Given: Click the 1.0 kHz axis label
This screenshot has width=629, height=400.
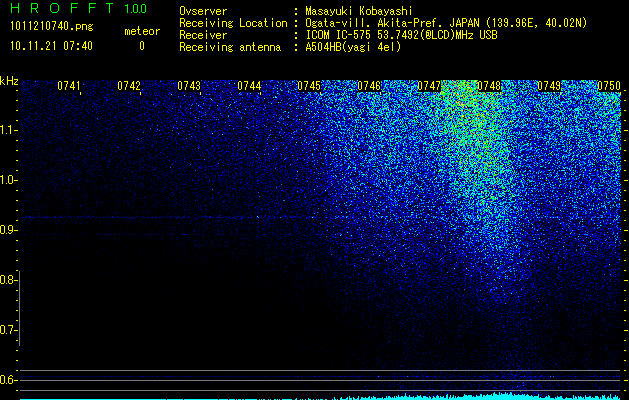Looking at the screenshot, I should pyautogui.click(x=7, y=180).
